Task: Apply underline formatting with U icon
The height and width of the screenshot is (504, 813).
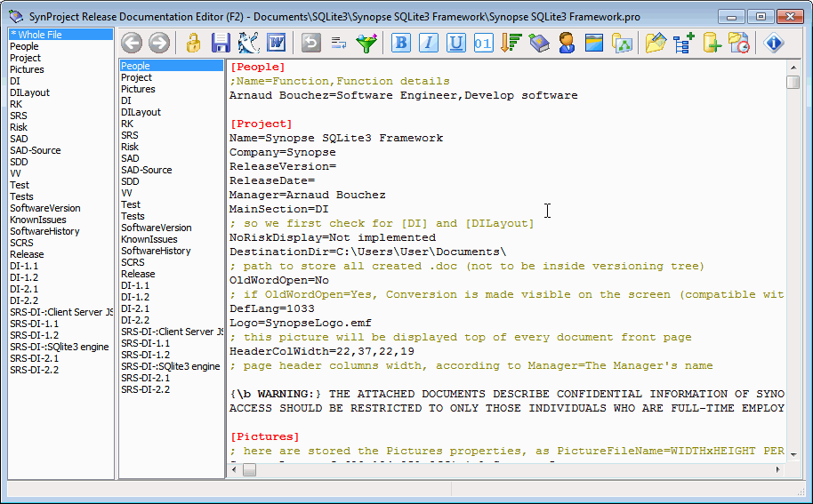Action: pyautogui.click(x=455, y=43)
